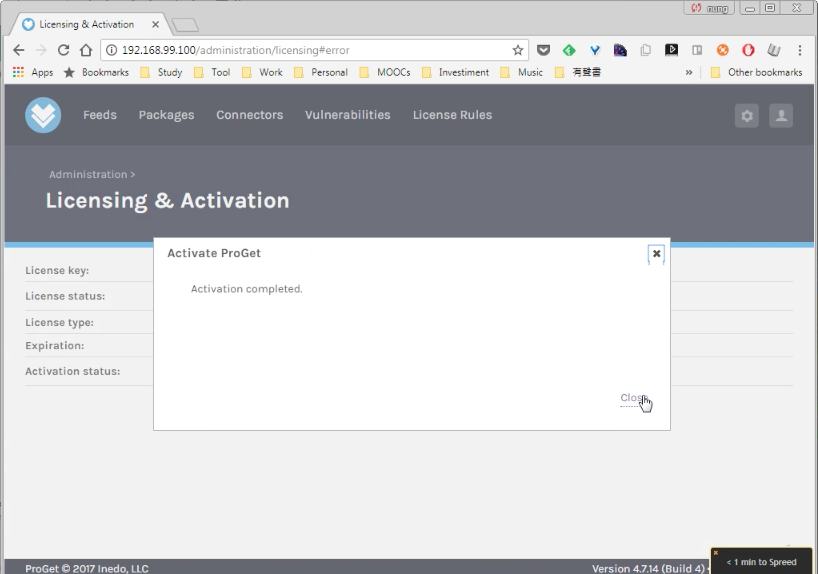Expand the Music bookmark folder

click(521, 73)
